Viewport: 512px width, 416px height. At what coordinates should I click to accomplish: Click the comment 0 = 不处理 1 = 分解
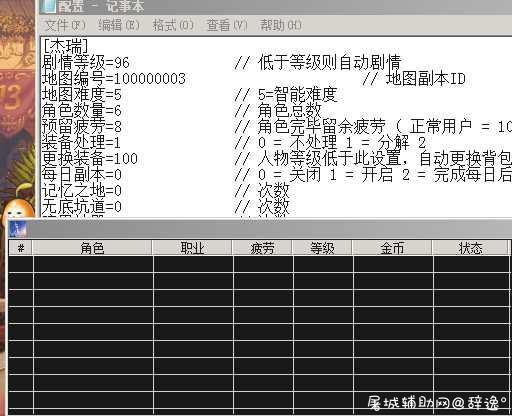334,142
